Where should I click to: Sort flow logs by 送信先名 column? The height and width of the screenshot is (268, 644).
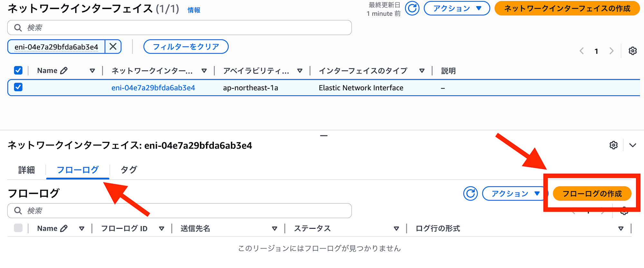tap(274, 229)
